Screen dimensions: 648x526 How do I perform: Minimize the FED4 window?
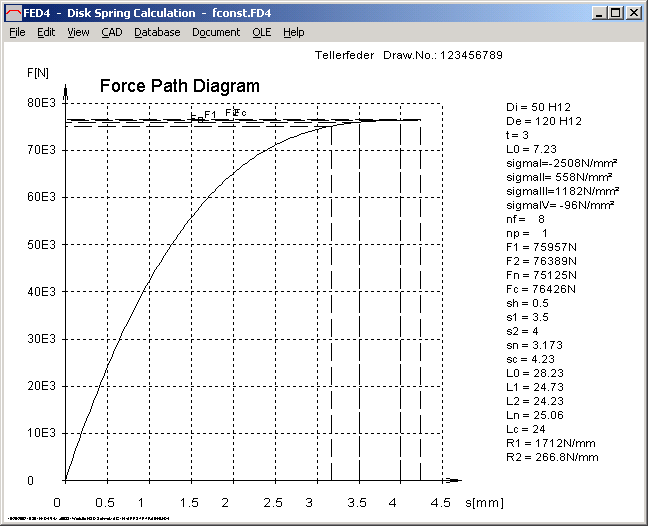pyautogui.click(x=598, y=12)
